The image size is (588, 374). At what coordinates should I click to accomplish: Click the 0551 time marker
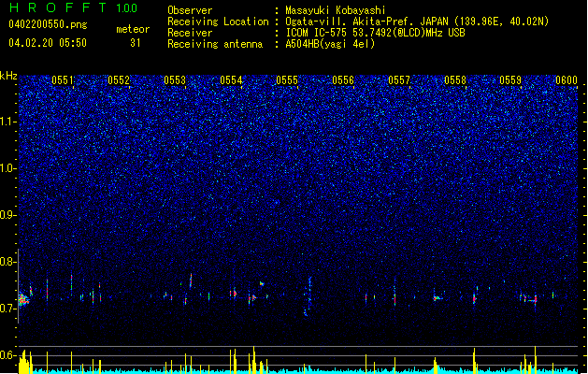[x=63, y=80]
